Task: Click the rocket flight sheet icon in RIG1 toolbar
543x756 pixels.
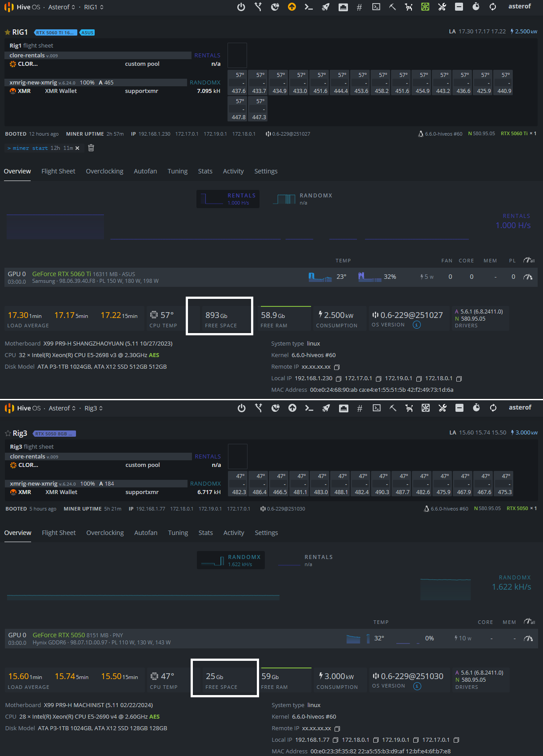Action: click(x=326, y=7)
